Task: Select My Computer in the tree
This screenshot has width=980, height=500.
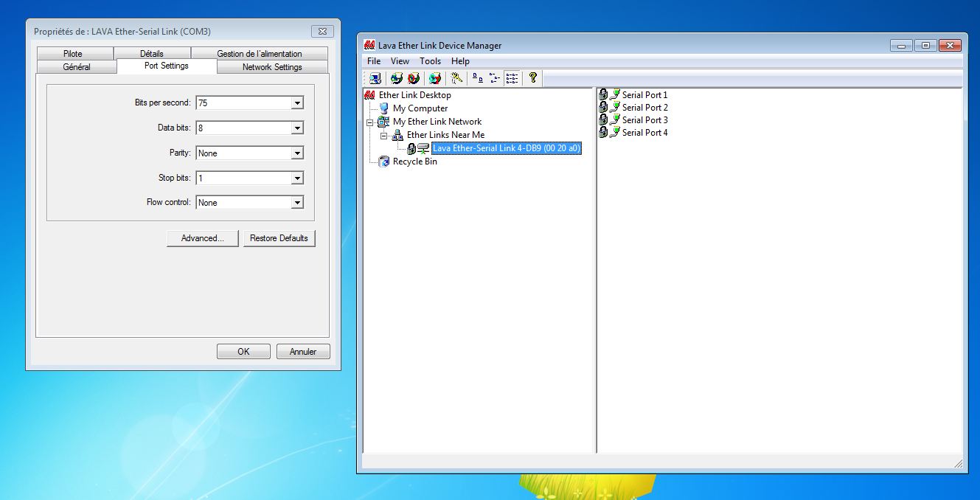Action: pos(420,108)
